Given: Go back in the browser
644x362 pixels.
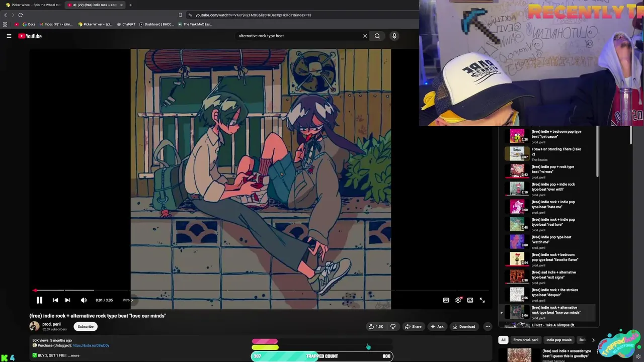Looking at the screenshot, I should point(6,15).
